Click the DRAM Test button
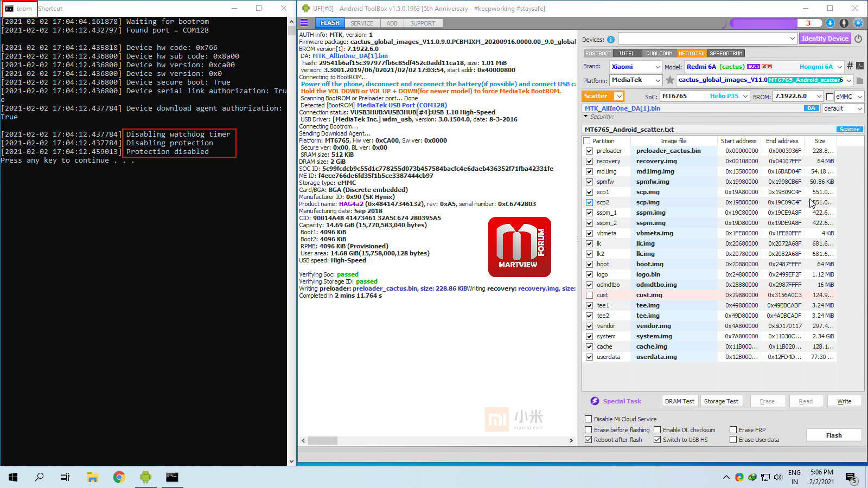This screenshot has width=868, height=488. pyautogui.click(x=680, y=401)
